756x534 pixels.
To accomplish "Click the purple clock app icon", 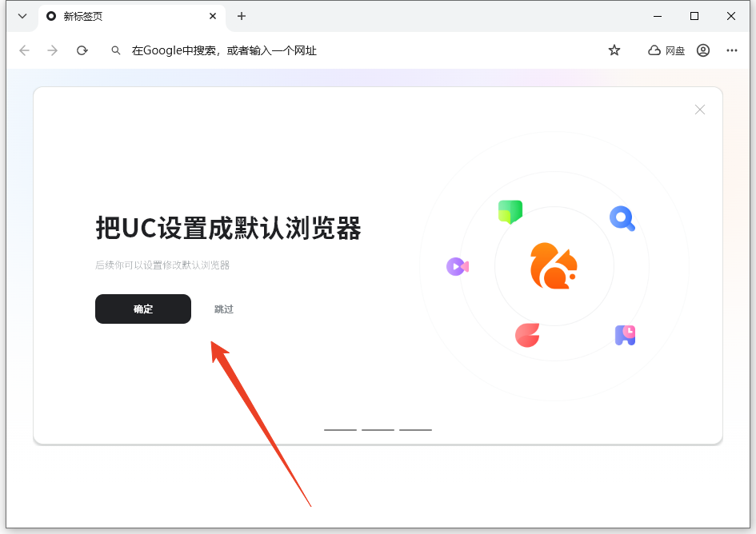I will pyautogui.click(x=624, y=335).
